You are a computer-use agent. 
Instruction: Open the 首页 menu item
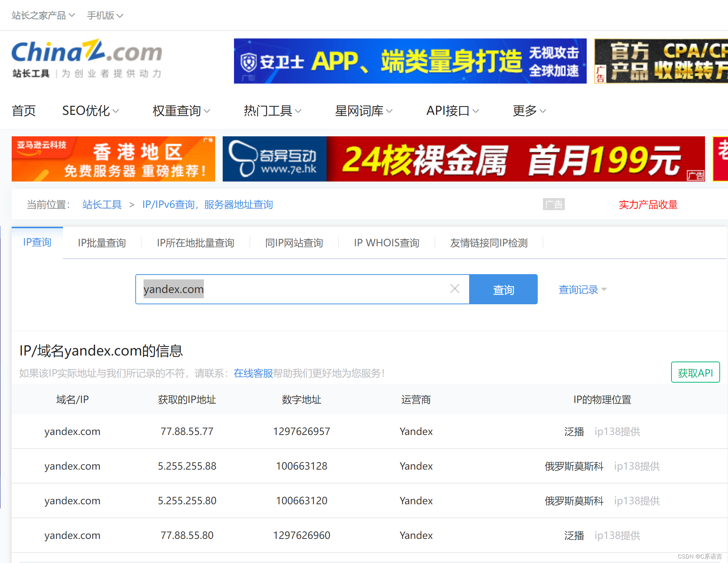coord(24,111)
